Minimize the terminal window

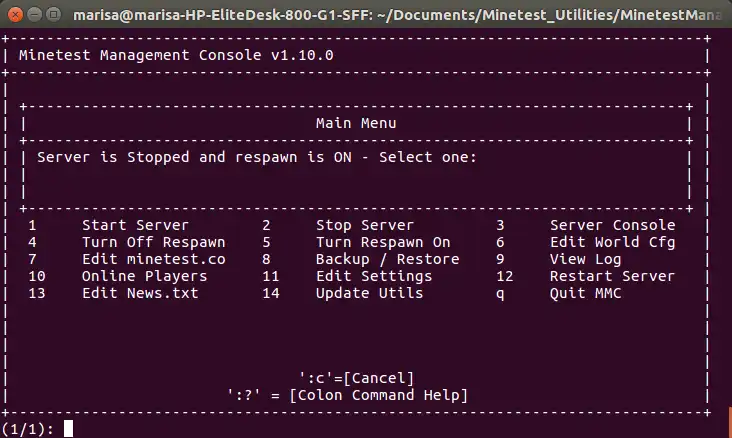[x=35, y=15]
